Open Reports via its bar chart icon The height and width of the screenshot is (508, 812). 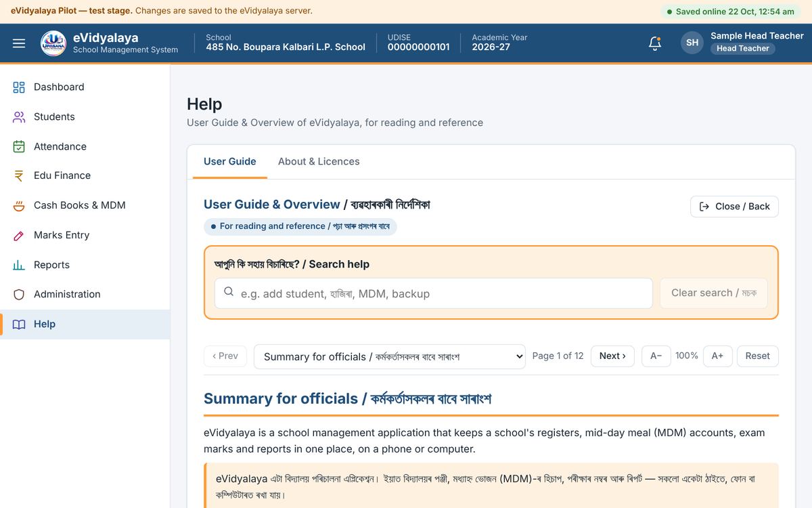point(19,265)
